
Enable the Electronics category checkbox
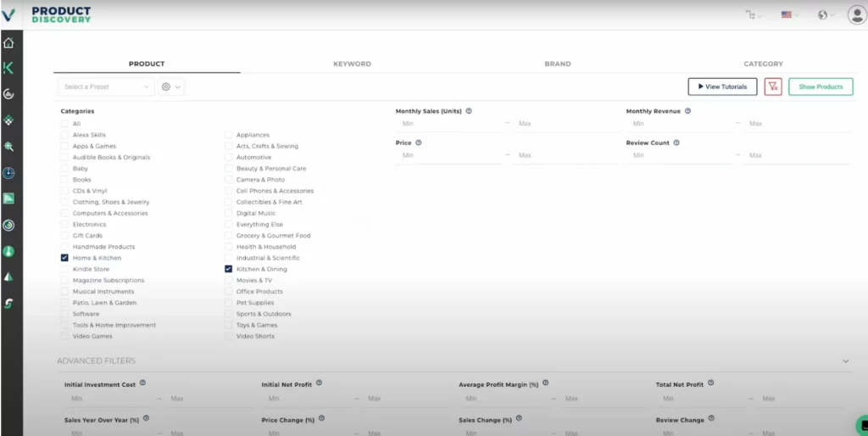point(64,225)
